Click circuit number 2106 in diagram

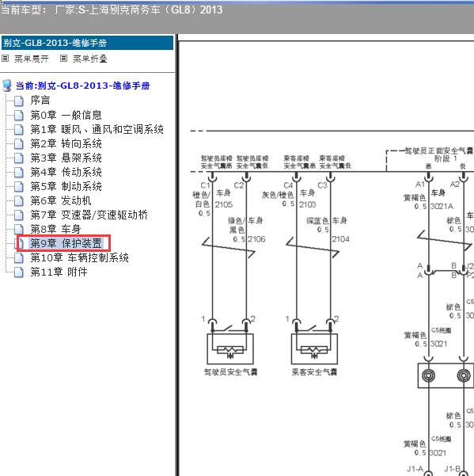[256, 239]
